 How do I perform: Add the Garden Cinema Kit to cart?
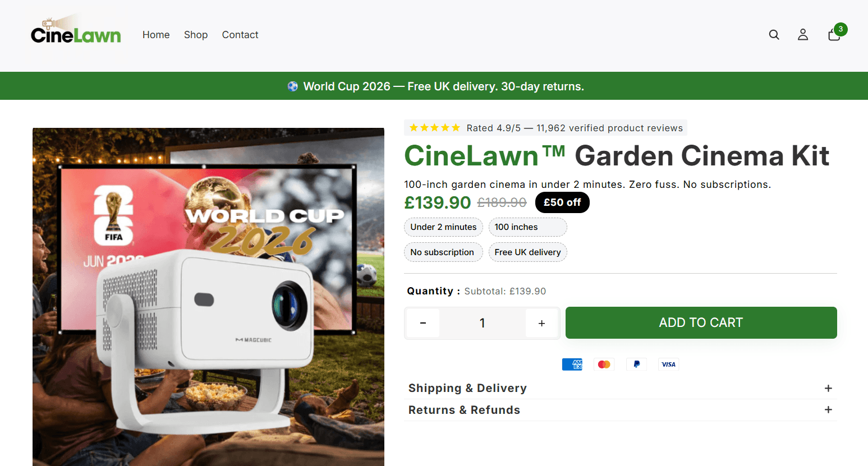701,322
